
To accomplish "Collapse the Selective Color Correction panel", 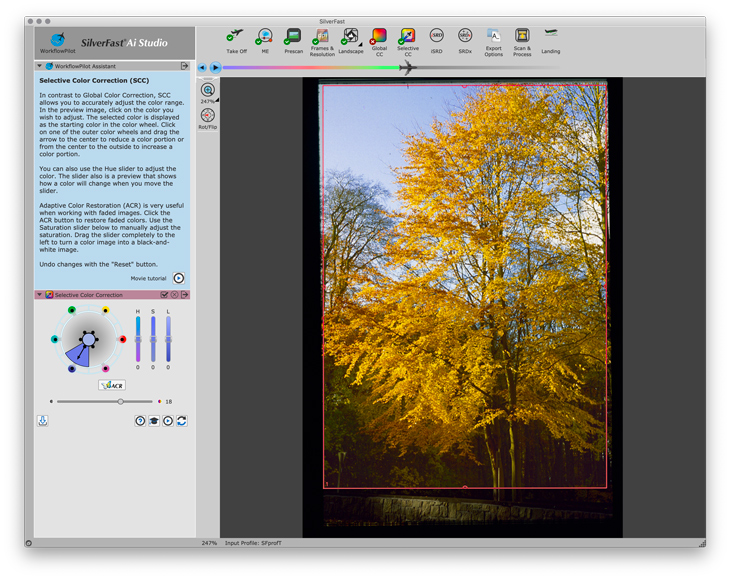I will 39,295.
